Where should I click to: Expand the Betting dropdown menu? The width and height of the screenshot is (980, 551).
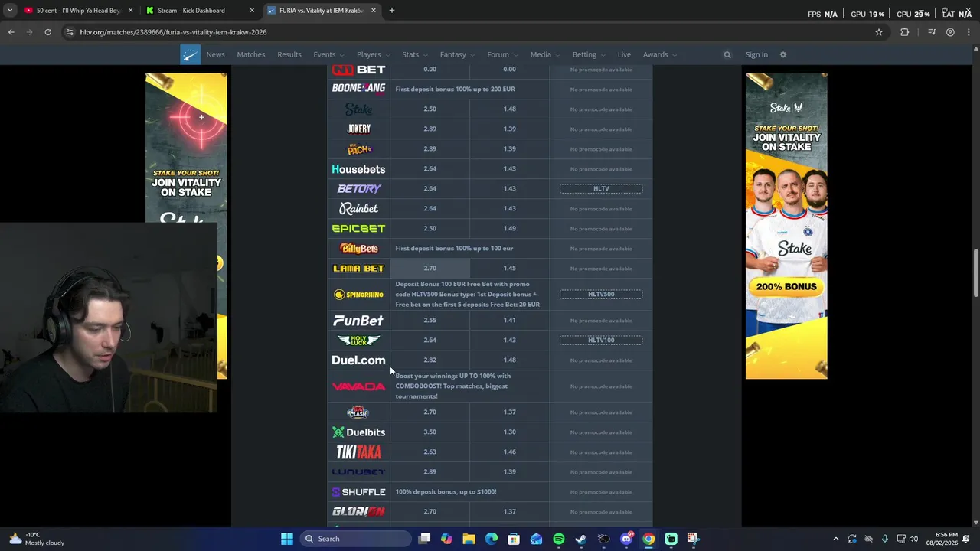click(589, 54)
